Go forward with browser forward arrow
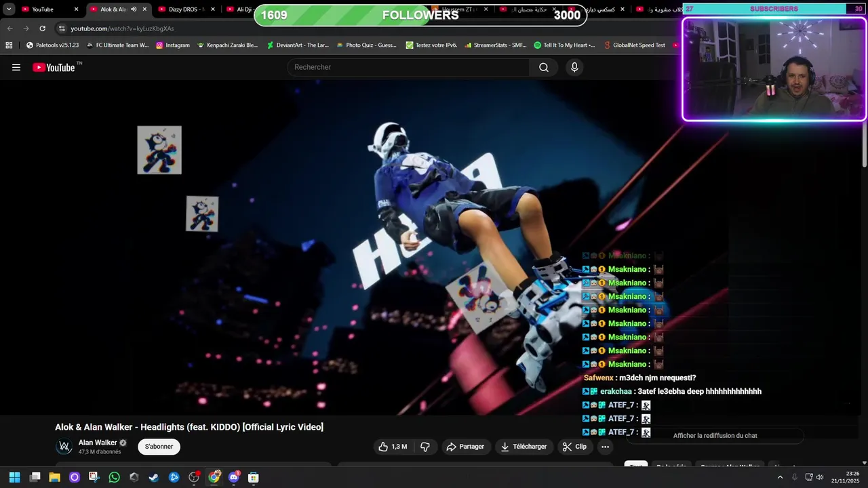The image size is (868, 488). 26,28
